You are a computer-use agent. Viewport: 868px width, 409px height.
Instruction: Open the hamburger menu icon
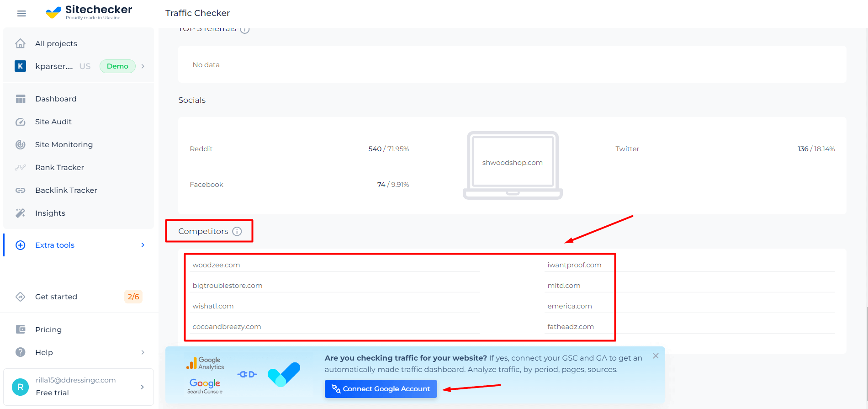click(21, 13)
